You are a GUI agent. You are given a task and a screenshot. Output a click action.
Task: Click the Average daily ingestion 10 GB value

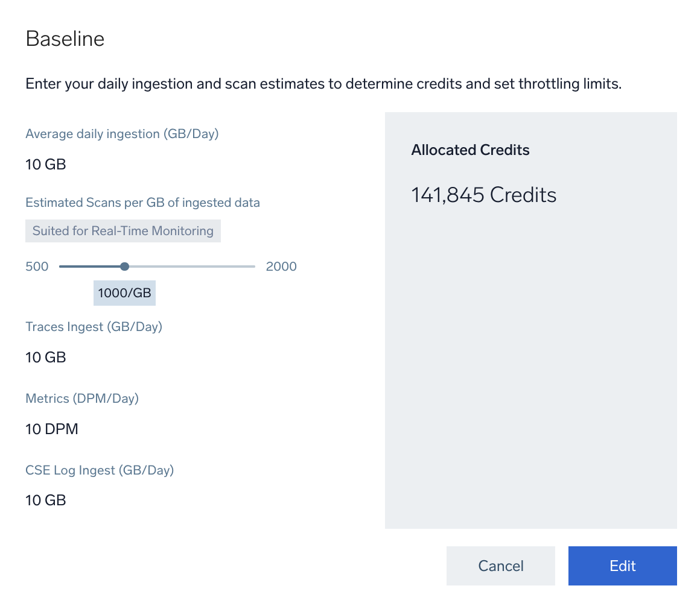click(46, 165)
